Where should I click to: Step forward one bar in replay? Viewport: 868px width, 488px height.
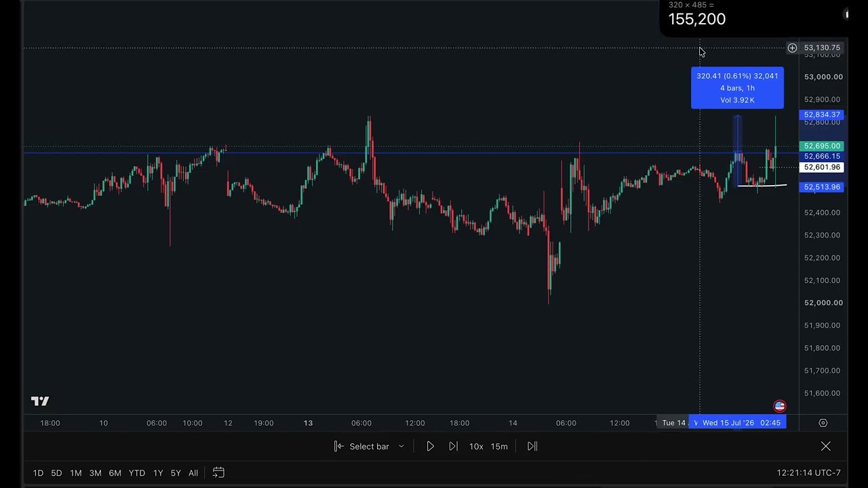pyautogui.click(x=453, y=446)
